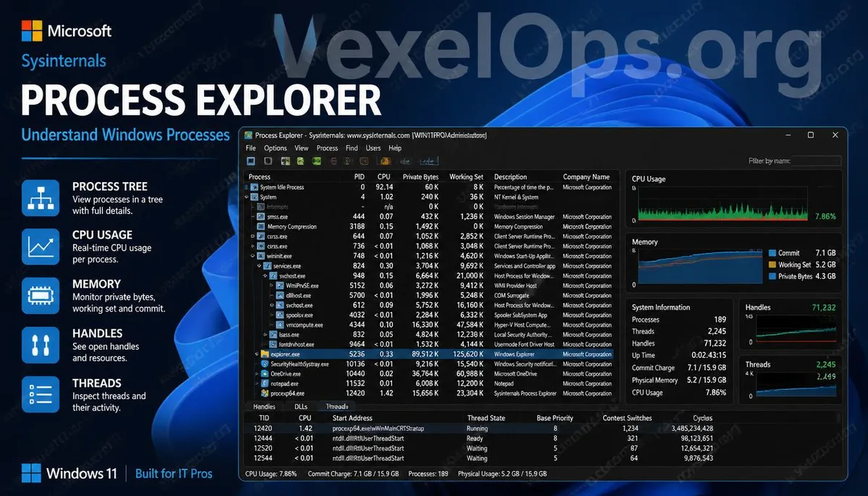Viewport: 868px width, 496px height.
Task: Click the Commit blue legend swatch
Action: [x=771, y=253]
